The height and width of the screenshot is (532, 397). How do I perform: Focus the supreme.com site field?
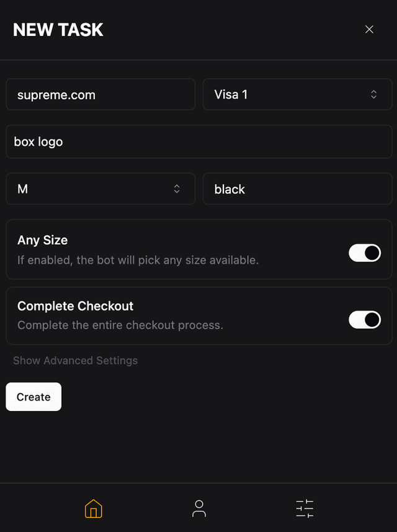100,94
